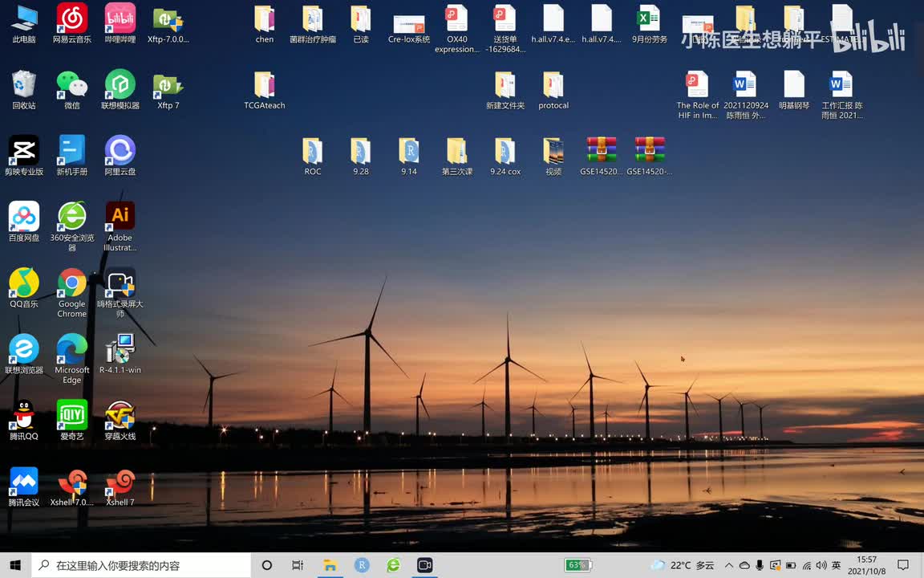This screenshot has height=578, width=924.
Task: Open the 9月份劳务 Excel file
Action: tap(649, 19)
